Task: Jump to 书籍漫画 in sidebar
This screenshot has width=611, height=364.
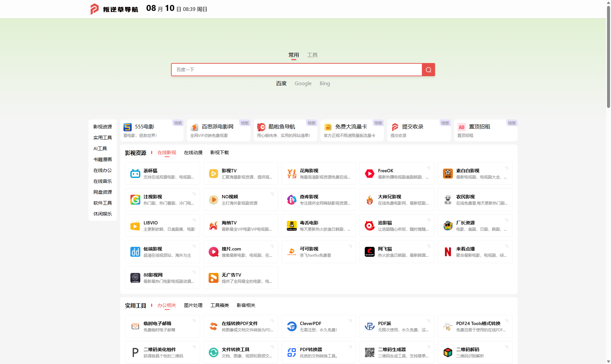Action: click(x=103, y=159)
